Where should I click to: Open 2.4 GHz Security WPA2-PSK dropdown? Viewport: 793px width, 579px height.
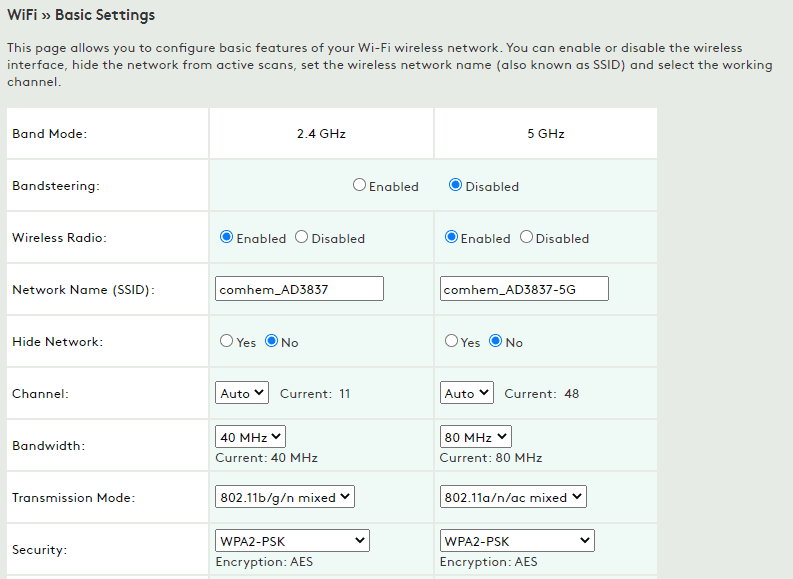pos(292,541)
